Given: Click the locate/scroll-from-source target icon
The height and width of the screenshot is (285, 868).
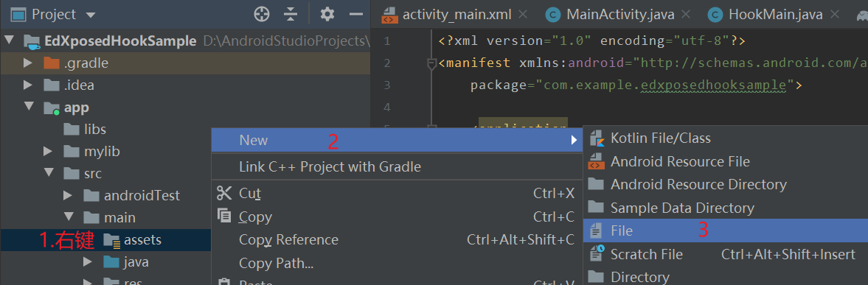Looking at the screenshot, I should click(x=261, y=15).
